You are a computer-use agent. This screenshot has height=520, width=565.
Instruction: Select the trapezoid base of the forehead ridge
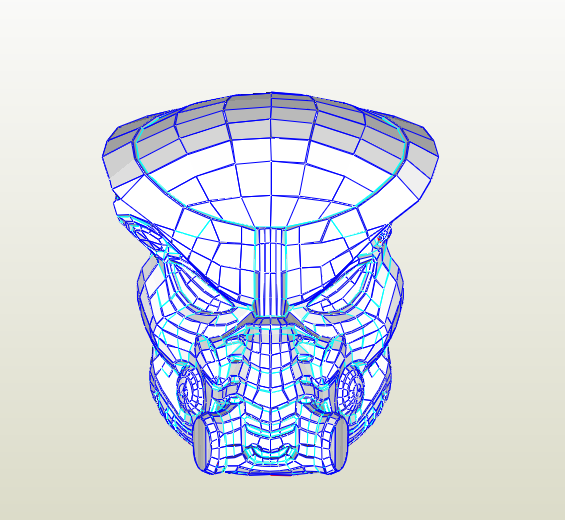pos(270,311)
